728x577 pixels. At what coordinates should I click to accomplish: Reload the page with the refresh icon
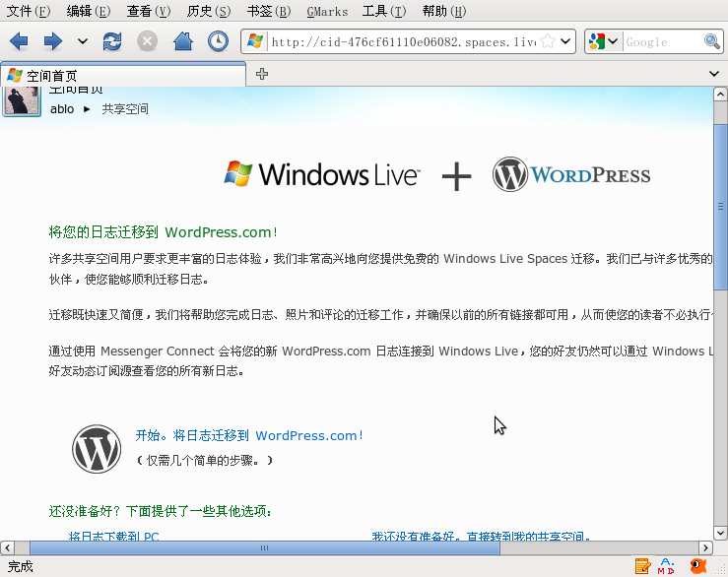(x=112, y=41)
